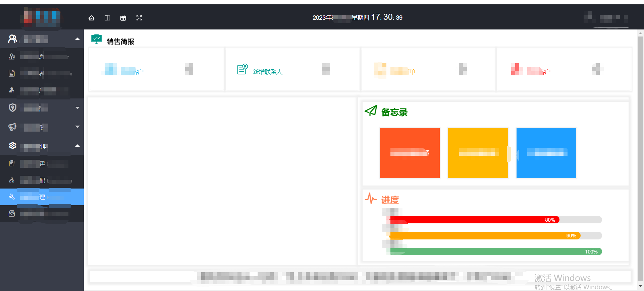Open the blue 客户 summary card
The width and height of the screenshot is (644, 291).
pos(156,69)
